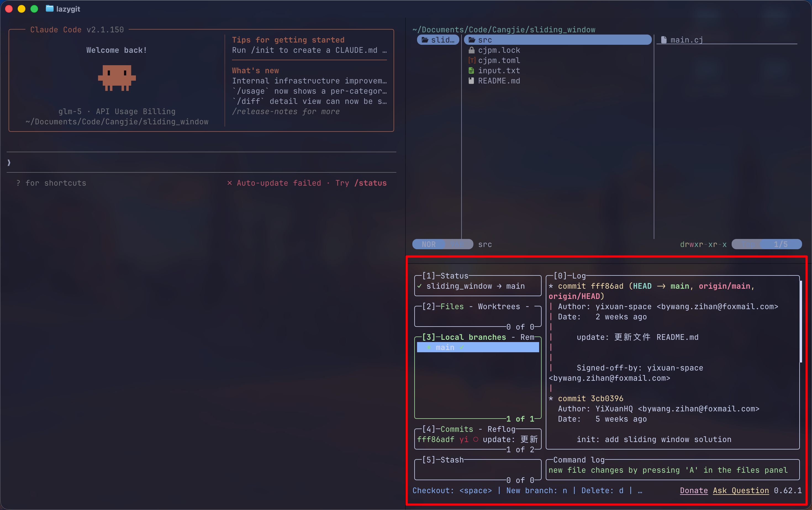Viewport: 812px width, 510px height.
Task: Click the /release-notes for more text
Action: [x=286, y=111]
